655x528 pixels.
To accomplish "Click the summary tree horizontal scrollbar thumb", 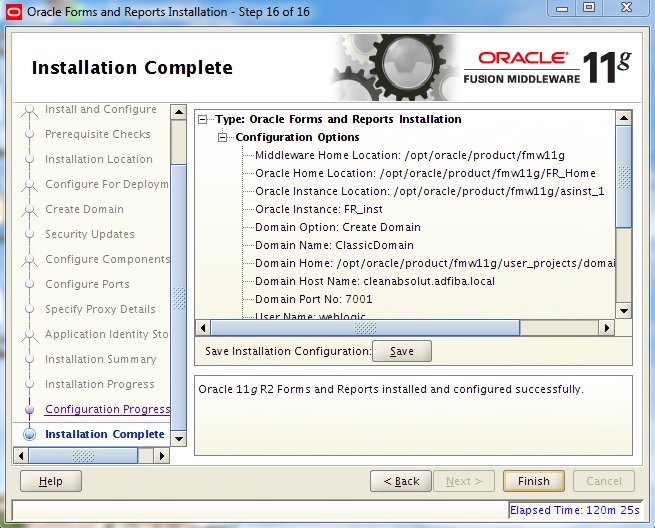I will (364, 327).
